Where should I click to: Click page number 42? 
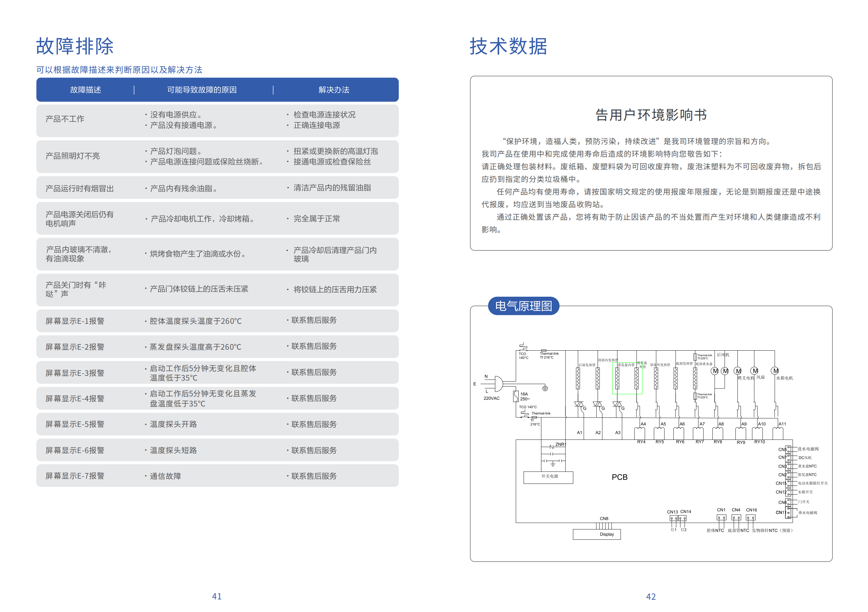pyautogui.click(x=651, y=597)
